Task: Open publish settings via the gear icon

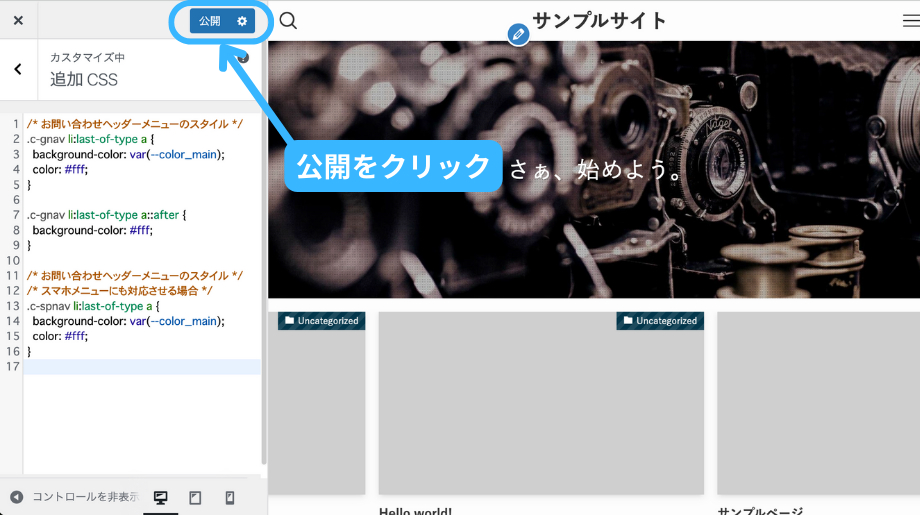Action: (242, 21)
